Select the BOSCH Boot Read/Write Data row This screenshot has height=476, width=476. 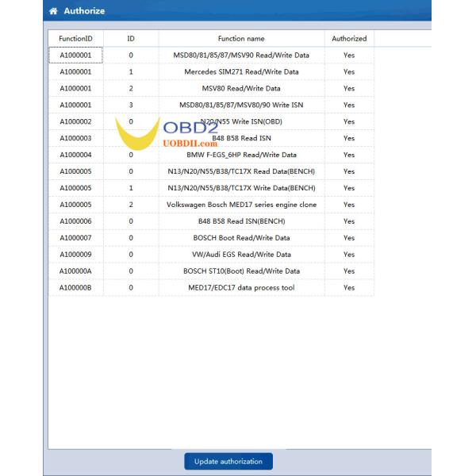tap(241, 238)
